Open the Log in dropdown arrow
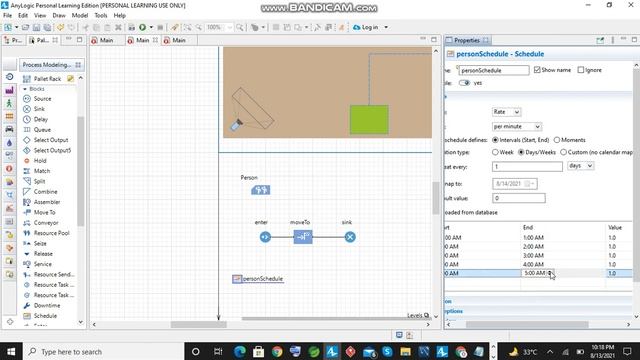Image resolution: width=640 pixels, height=360 pixels. pyautogui.click(x=386, y=27)
